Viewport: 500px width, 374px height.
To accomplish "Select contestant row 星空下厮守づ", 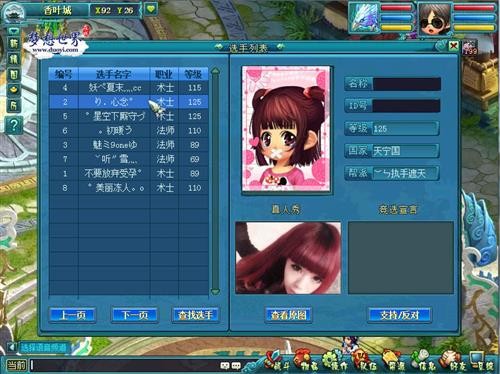I will point(129,116).
